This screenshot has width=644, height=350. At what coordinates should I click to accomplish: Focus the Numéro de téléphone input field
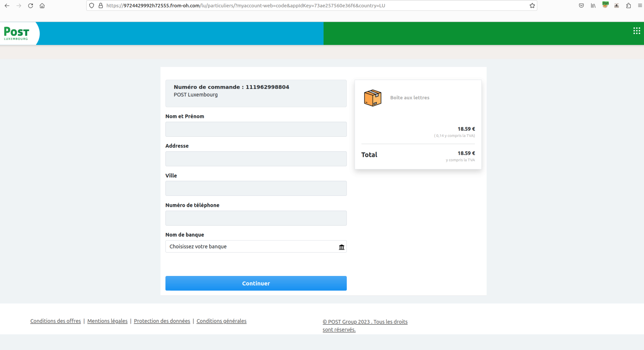pyautogui.click(x=256, y=218)
